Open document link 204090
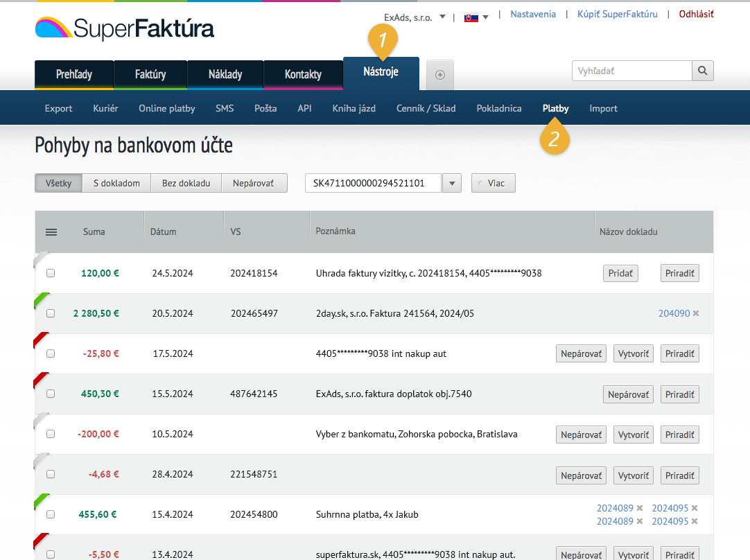 click(x=674, y=313)
